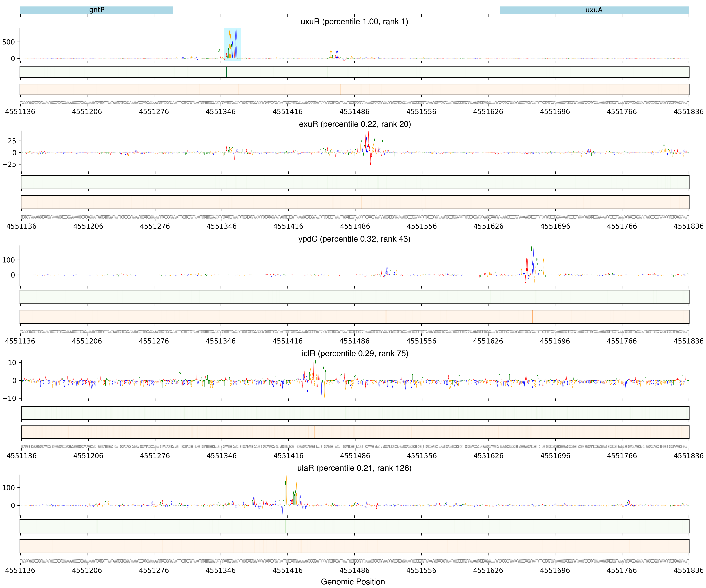Select the title 'exuR (percentile 0.22, rank 20)'
Screen dimensions: 706x588
pyautogui.click(x=355, y=124)
